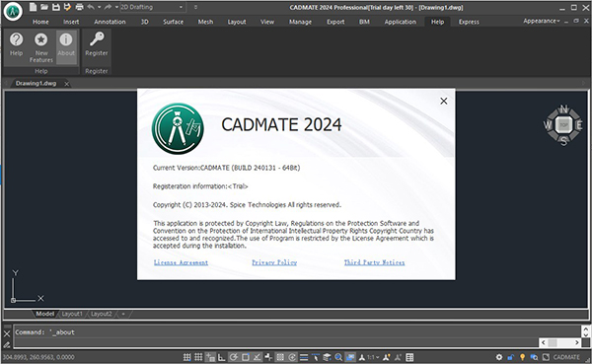Click the annotation visibility icon in status bar
The image size is (592, 364).
tap(386, 357)
